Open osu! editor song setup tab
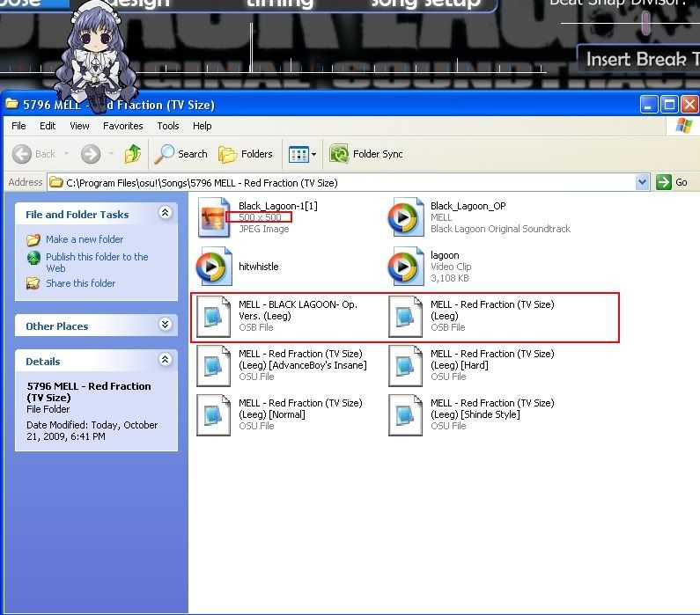 point(426,4)
